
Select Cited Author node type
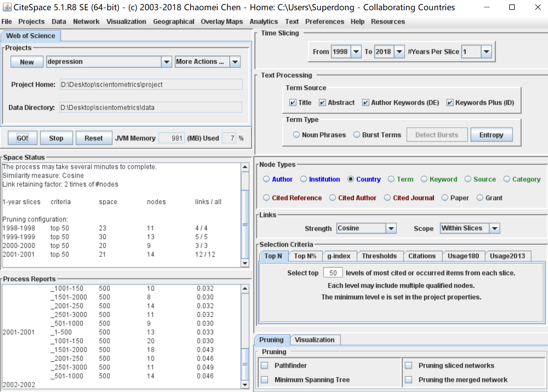point(333,197)
